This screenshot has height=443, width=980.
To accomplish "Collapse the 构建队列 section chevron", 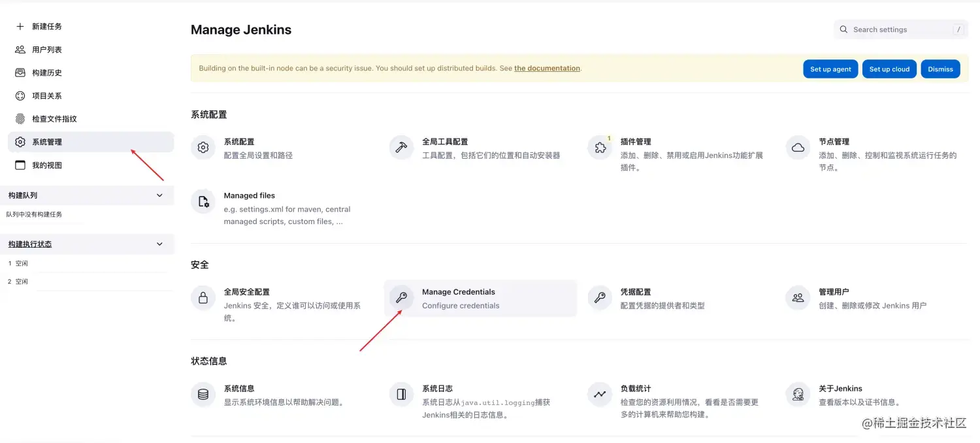I will click(x=160, y=195).
